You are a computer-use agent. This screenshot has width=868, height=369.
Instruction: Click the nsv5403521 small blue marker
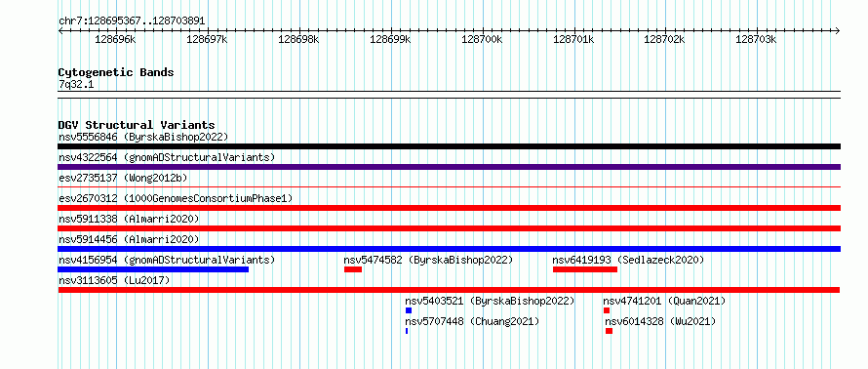409,310
